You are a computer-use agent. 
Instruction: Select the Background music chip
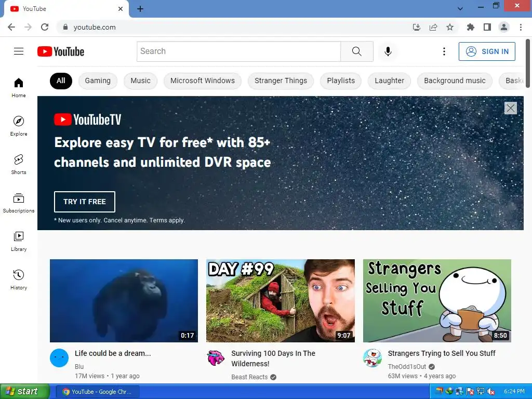tap(455, 81)
